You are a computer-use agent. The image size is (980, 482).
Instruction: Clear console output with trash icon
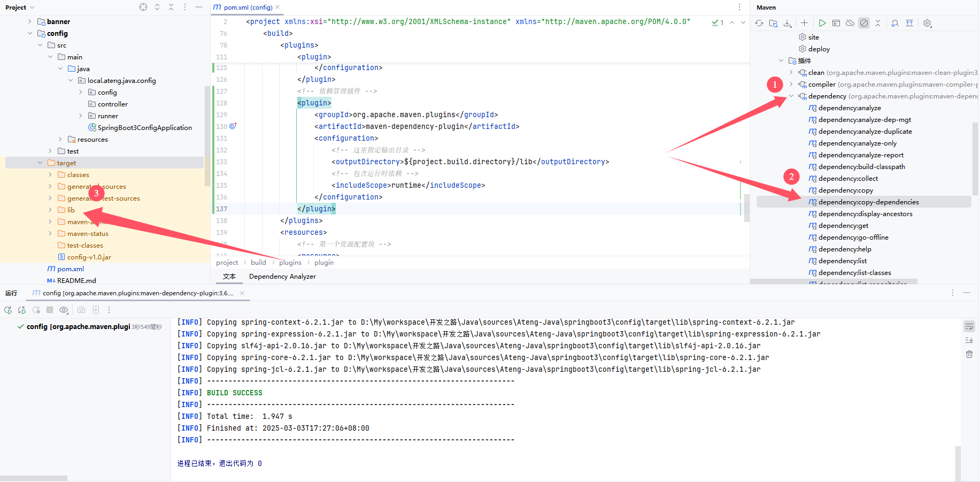point(969,354)
